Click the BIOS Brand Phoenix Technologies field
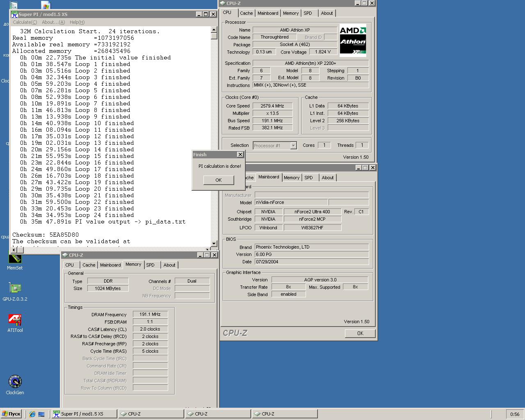 tap(312, 247)
